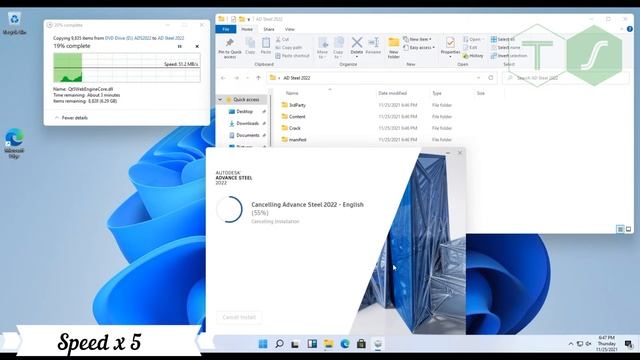Collapse the Quick access tree node

tap(220, 100)
